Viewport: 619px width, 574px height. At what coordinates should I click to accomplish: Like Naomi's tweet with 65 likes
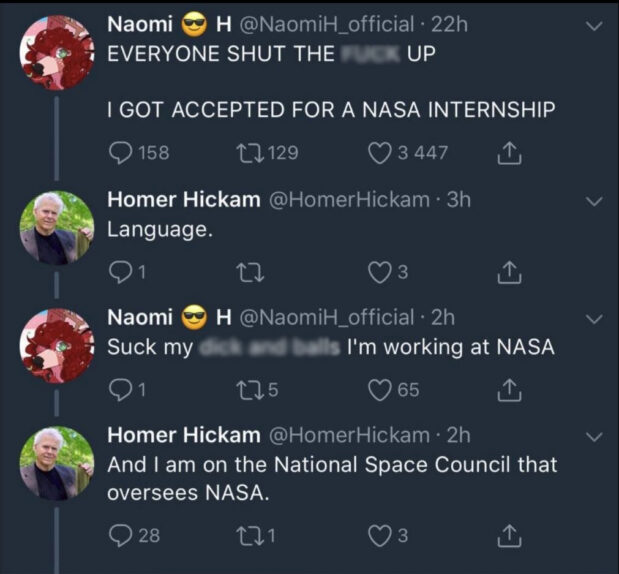point(379,389)
